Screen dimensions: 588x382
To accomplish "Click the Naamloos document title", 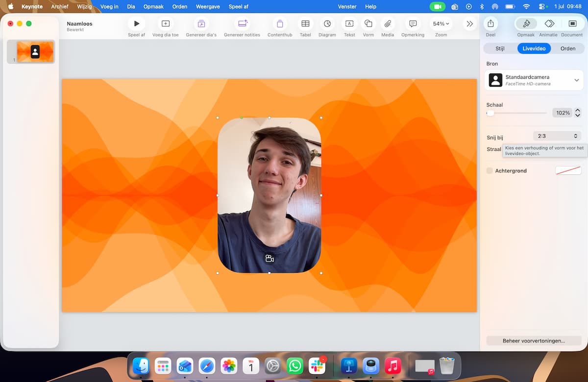I will (x=80, y=24).
